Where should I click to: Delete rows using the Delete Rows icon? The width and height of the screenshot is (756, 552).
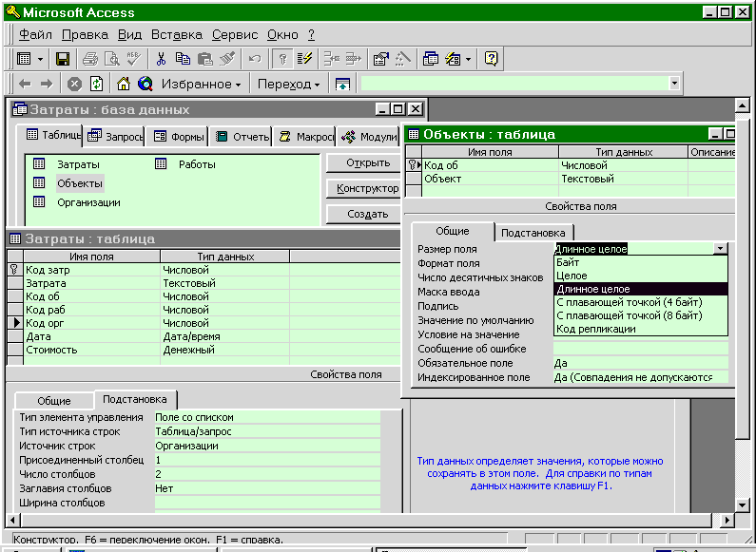point(353,59)
